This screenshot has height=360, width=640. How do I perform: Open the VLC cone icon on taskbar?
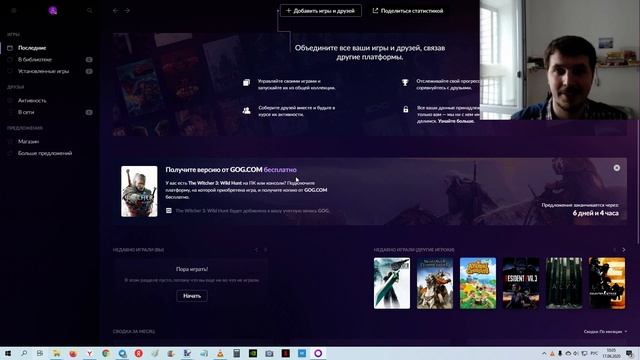click(220, 353)
